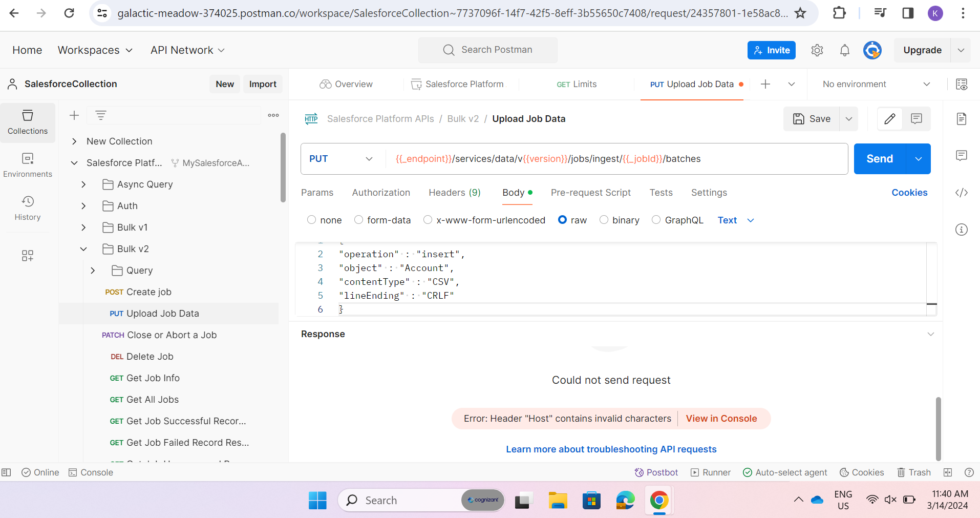This screenshot has width=980, height=518.
Task: Open Postman settings gear icon
Action: [x=817, y=50]
